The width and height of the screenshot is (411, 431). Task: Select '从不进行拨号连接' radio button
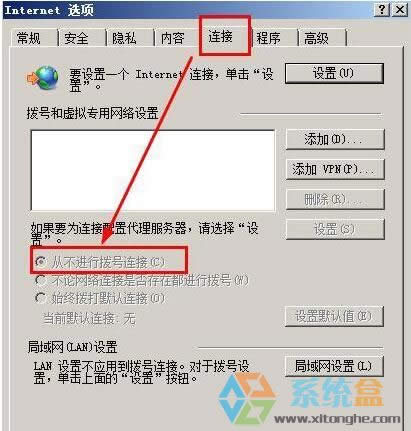tap(41, 262)
